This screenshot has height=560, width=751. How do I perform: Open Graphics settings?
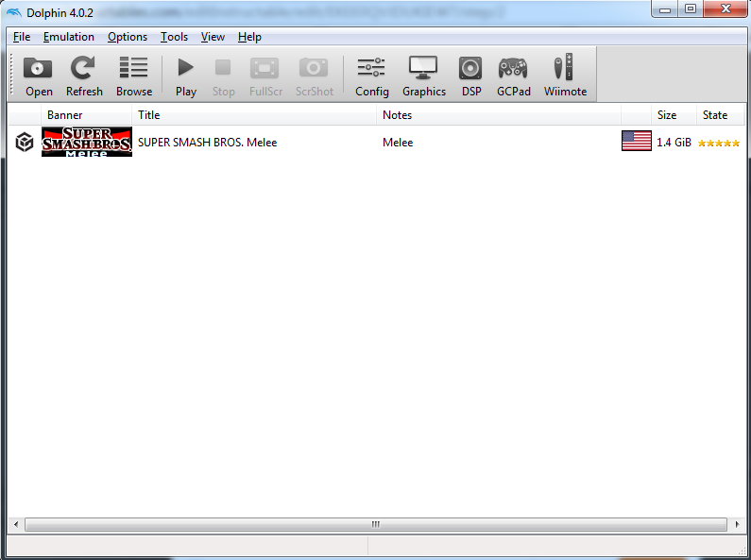click(x=423, y=76)
